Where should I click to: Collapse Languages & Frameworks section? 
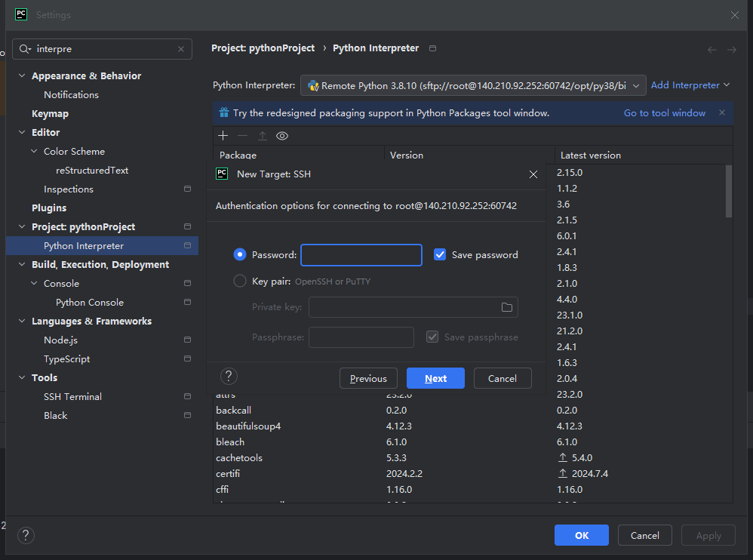click(x=22, y=321)
